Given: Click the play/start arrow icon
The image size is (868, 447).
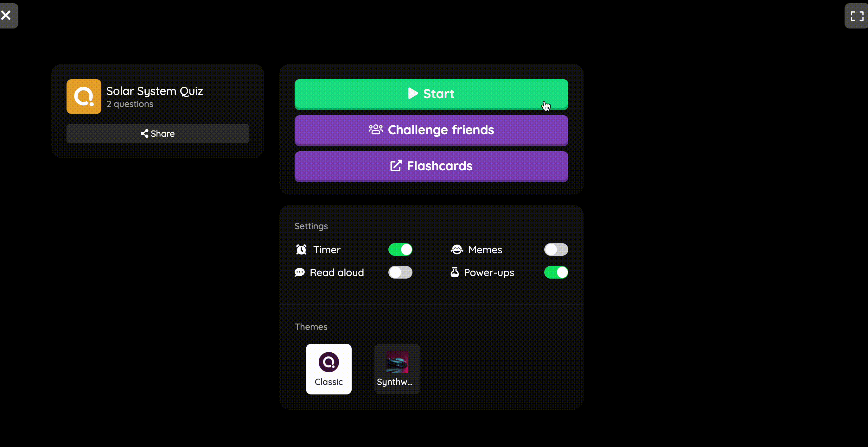Looking at the screenshot, I should click(412, 93).
